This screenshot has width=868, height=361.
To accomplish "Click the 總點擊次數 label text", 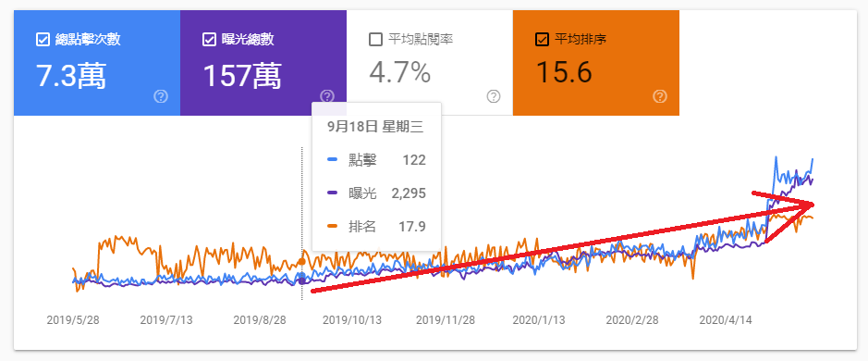I will pyautogui.click(x=88, y=40).
